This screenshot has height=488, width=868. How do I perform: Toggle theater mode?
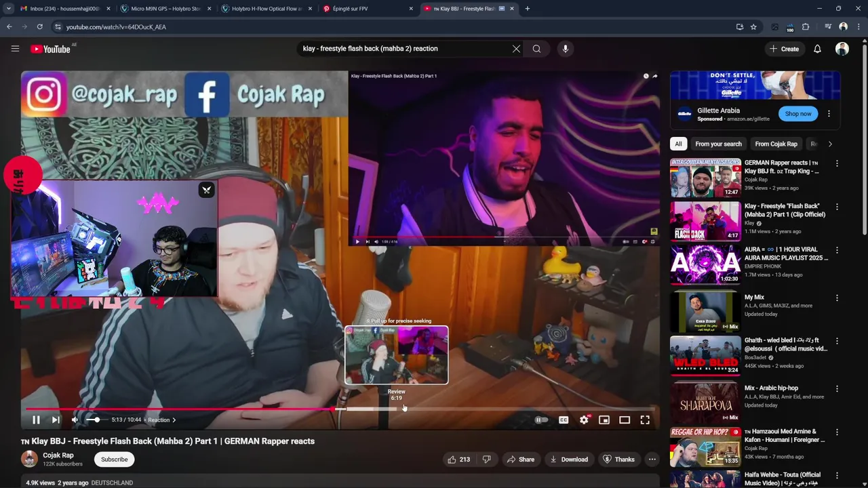tap(625, 420)
